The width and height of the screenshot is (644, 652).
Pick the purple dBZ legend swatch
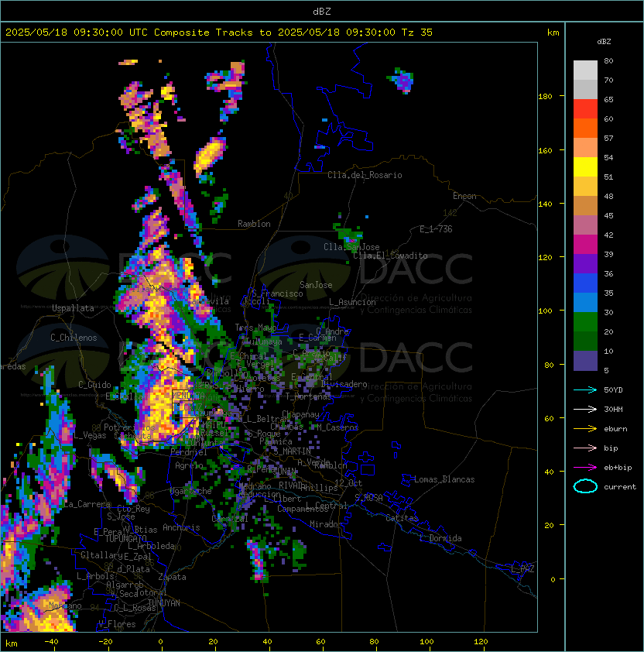[x=585, y=264]
